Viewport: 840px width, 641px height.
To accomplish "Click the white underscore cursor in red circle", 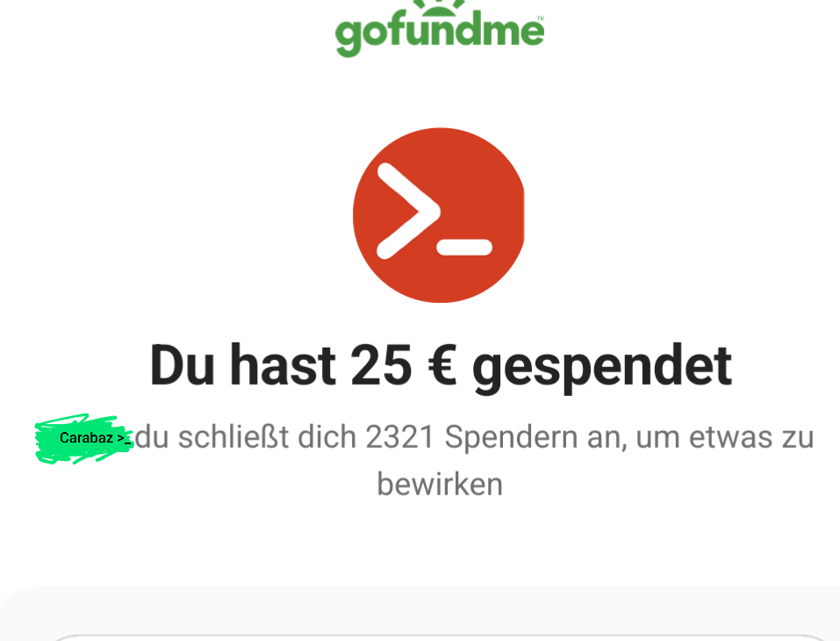I will pos(464,247).
